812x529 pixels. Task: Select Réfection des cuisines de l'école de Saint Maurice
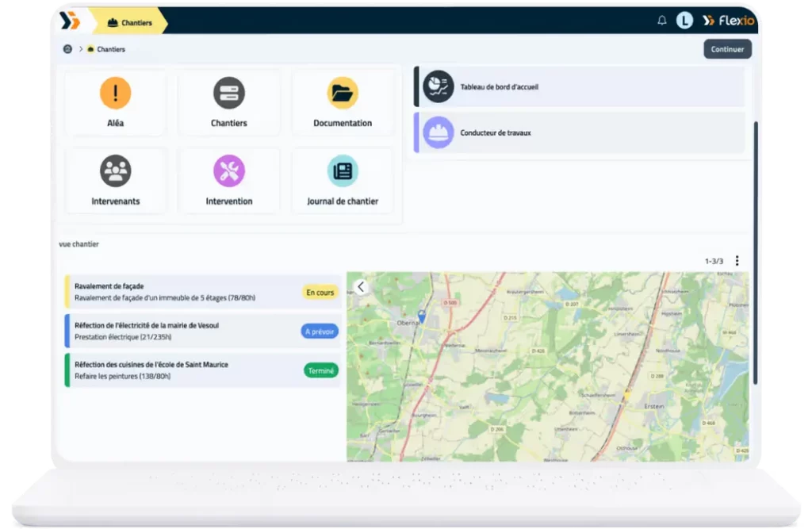click(203, 370)
